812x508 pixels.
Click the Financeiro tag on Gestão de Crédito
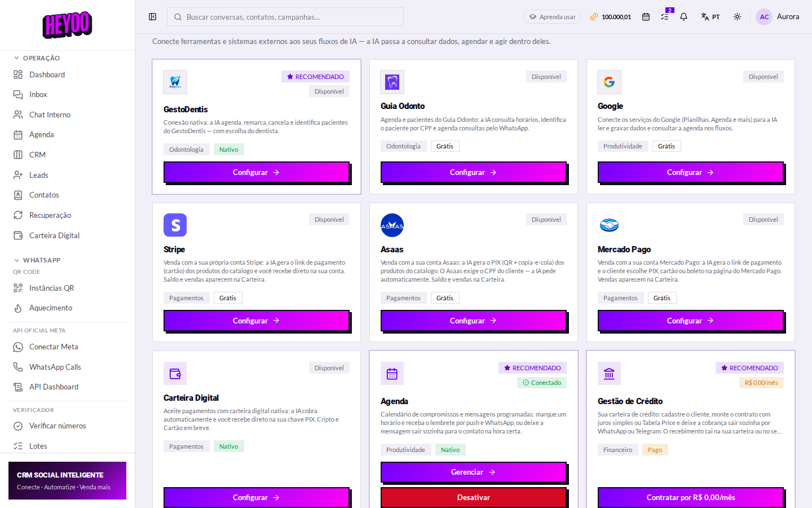click(x=617, y=450)
